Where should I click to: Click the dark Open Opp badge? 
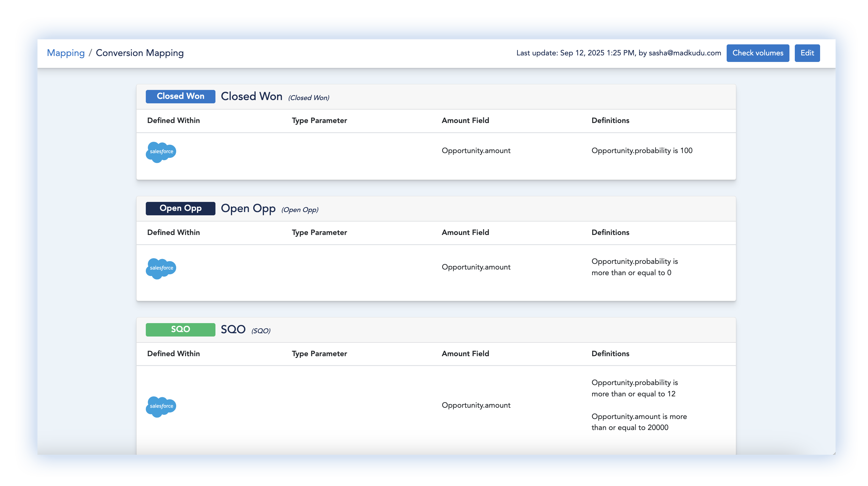point(180,208)
